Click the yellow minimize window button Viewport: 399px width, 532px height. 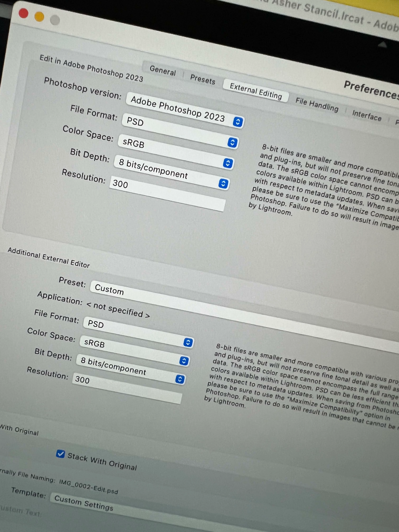click(39, 17)
